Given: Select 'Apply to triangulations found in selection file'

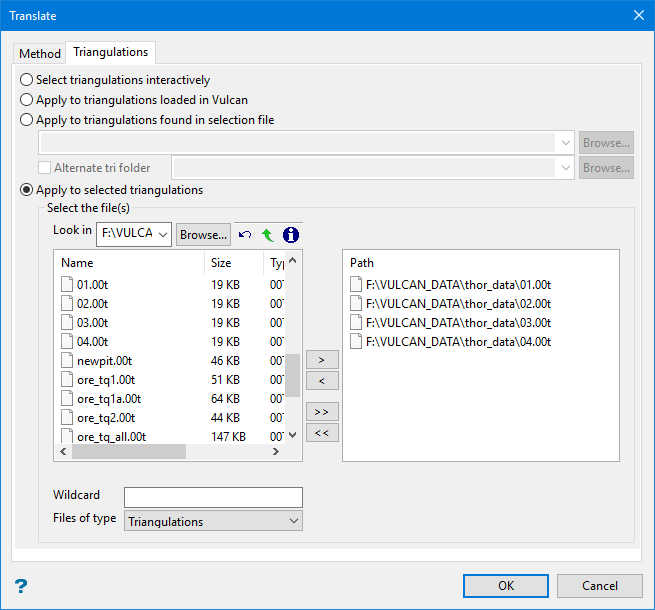Looking at the screenshot, I should click(27, 120).
